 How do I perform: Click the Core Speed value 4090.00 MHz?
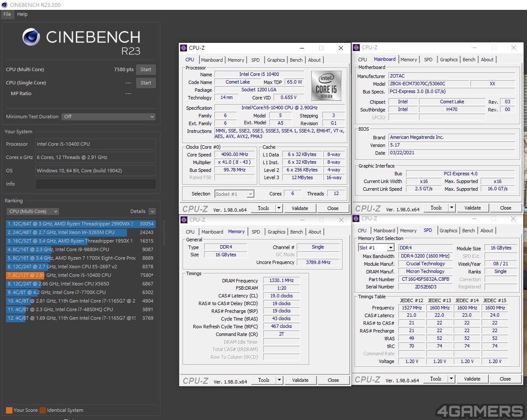[235, 154]
